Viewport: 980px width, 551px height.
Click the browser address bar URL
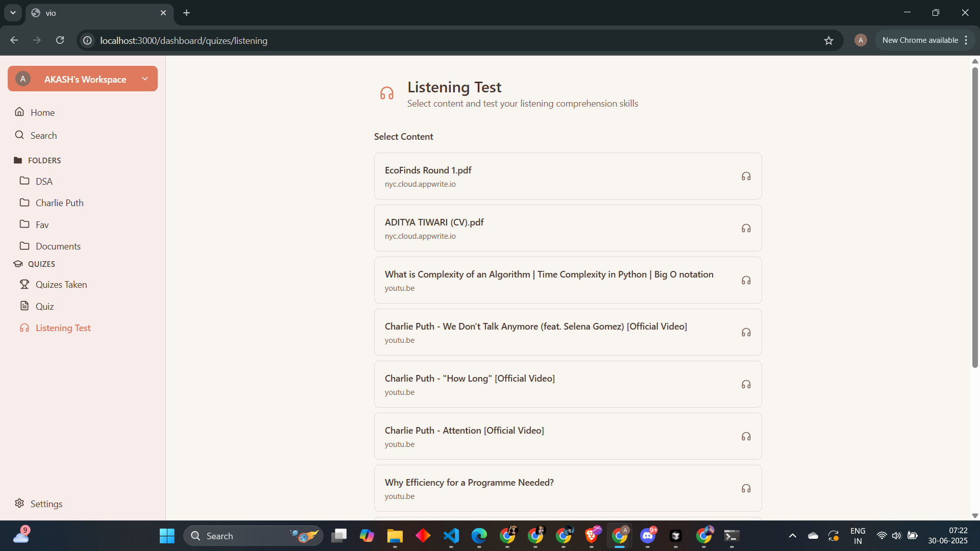coord(184,40)
